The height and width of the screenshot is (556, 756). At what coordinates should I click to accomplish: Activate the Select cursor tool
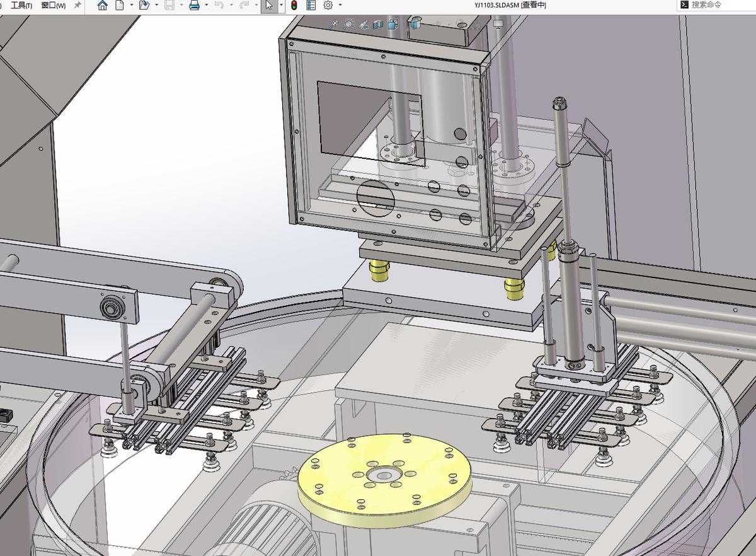click(269, 5)
